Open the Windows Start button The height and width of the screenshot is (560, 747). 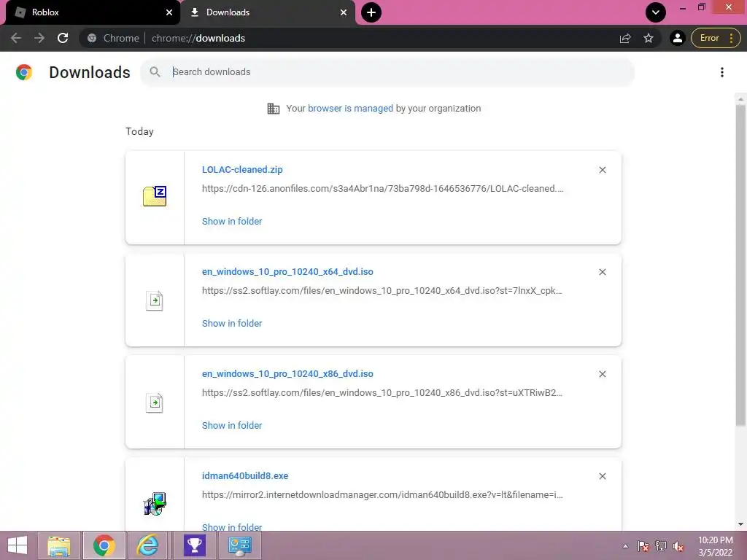[18, 545]
